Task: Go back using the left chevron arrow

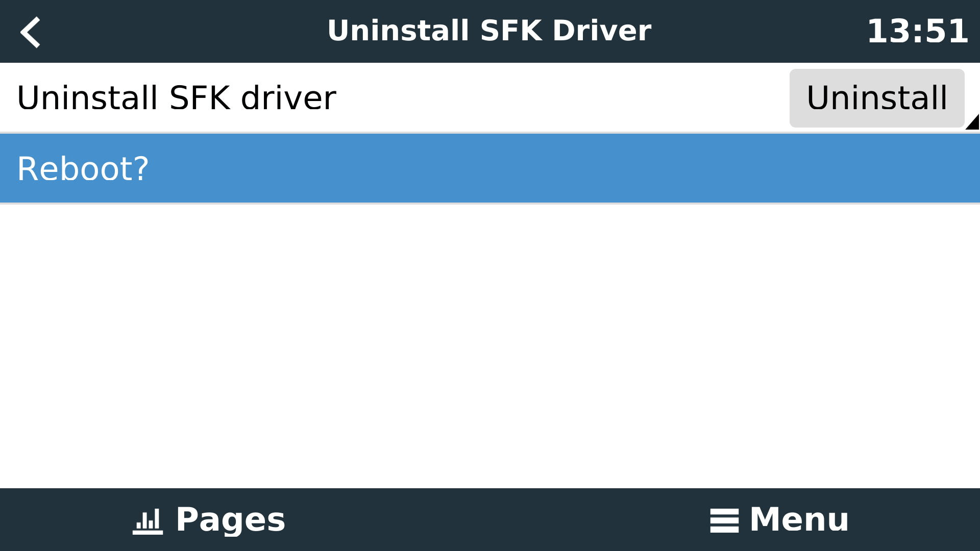Action: click(x=31, y=32)
